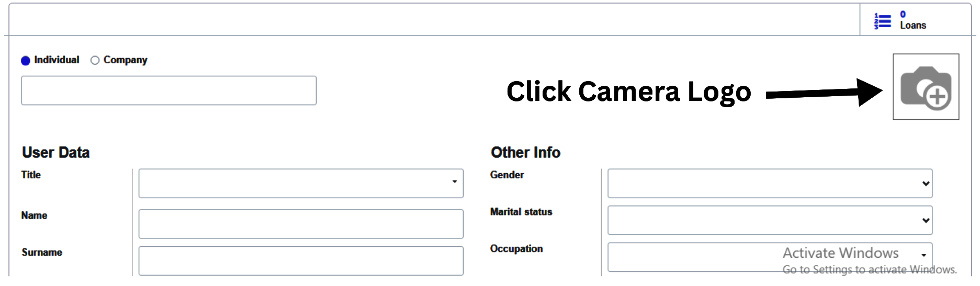This screenshot has width=980, height=286.
Task: Open the Gender dropdown
Action: click(769, 183)
